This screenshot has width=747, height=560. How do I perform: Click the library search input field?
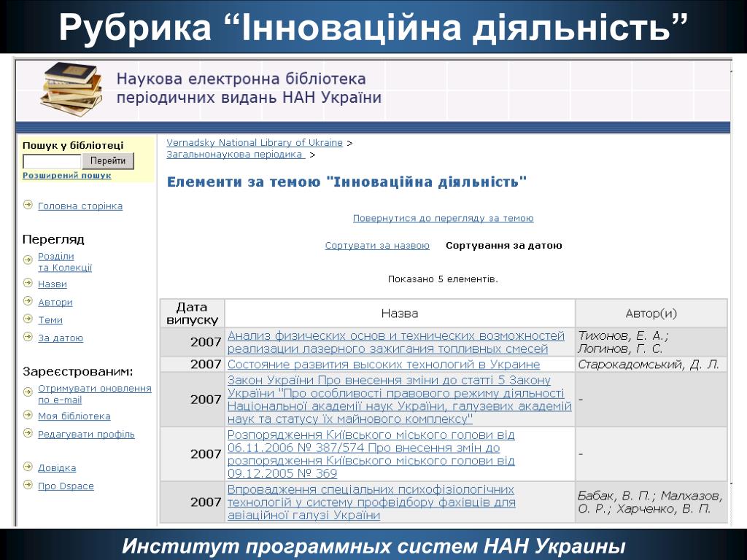tap(52, 161)
